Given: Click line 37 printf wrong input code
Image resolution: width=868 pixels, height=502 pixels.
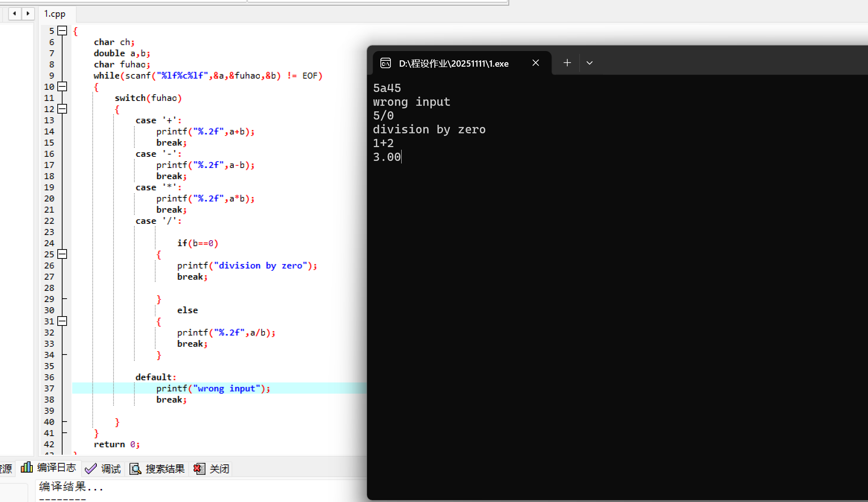Looking at the screenshot, I should tap(213, 388).
